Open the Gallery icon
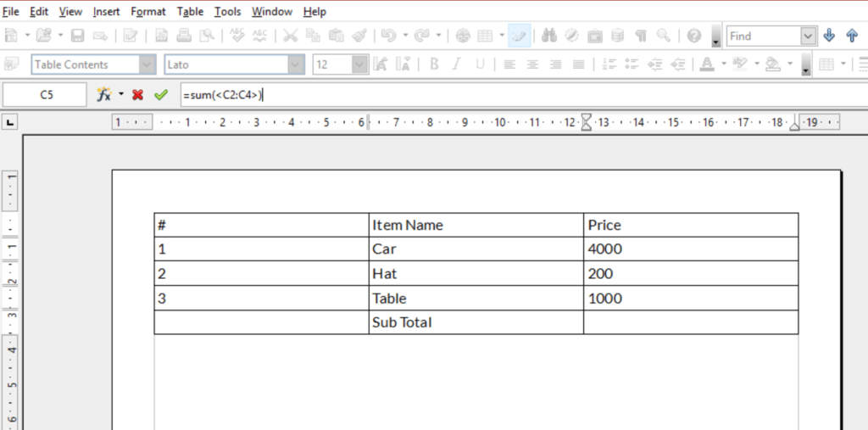The width and height of the screenshot is (868, 430). coord(595,36)
